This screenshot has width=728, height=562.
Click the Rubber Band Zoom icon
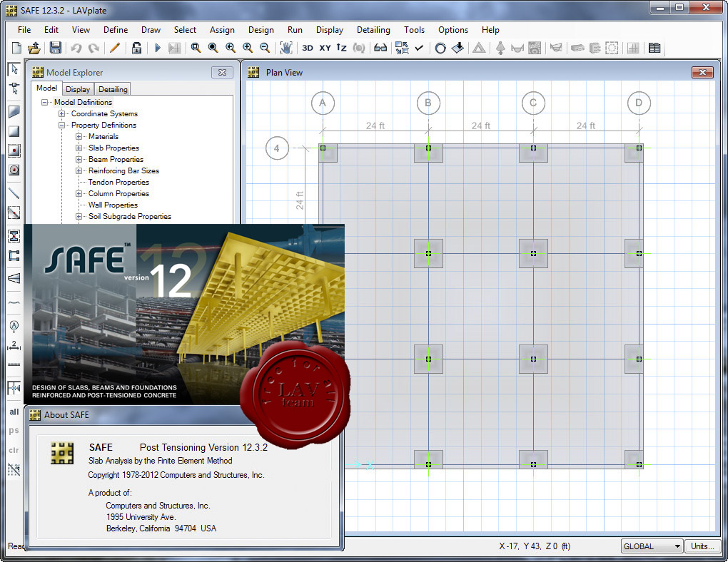196,48
